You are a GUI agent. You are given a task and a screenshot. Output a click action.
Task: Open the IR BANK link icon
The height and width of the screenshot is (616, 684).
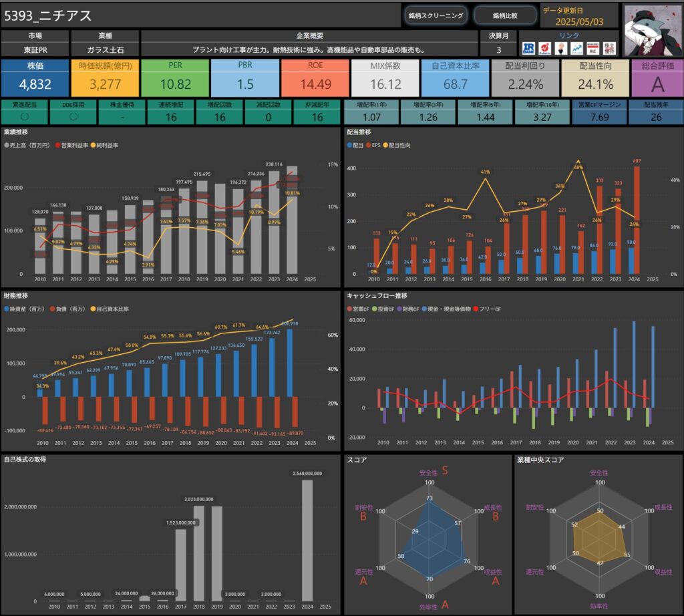(528, 48)
